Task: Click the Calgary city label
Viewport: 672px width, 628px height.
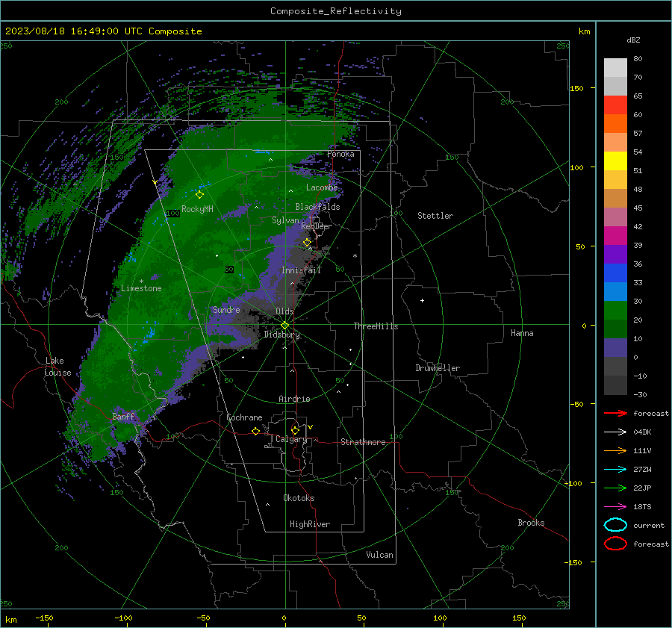Action: (291, 439)
